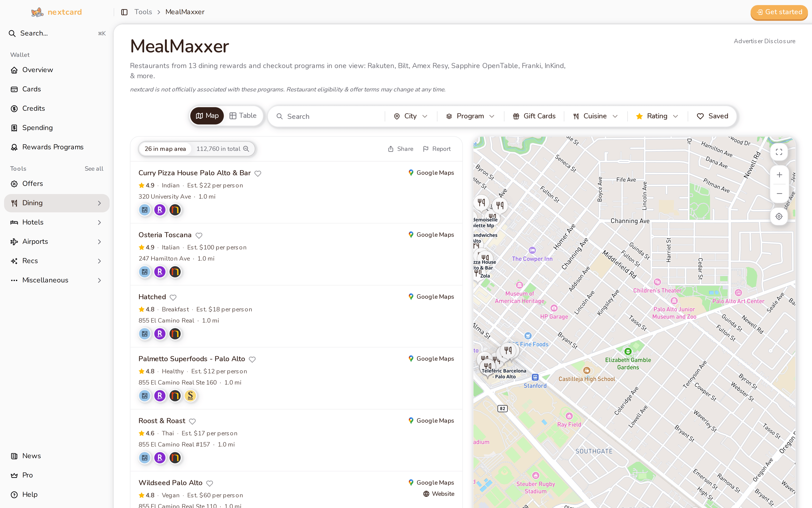Open Google Maps link for Osteria Toscana

tap(431, 235)
